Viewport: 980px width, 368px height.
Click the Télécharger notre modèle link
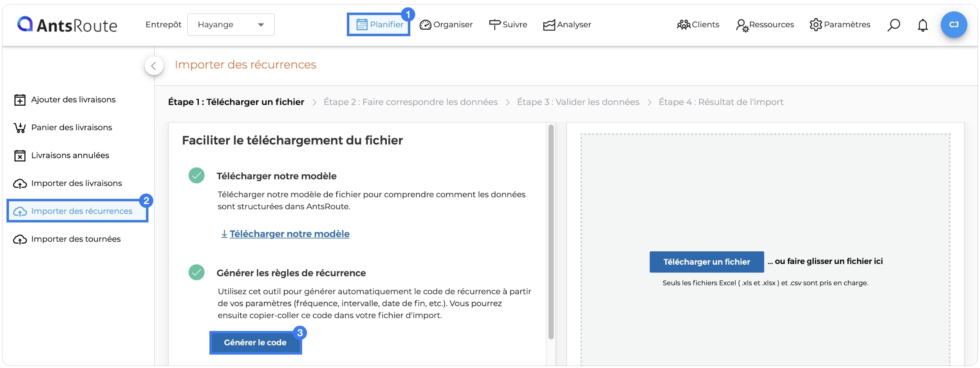pyautogui.click(x=285, y=234)
